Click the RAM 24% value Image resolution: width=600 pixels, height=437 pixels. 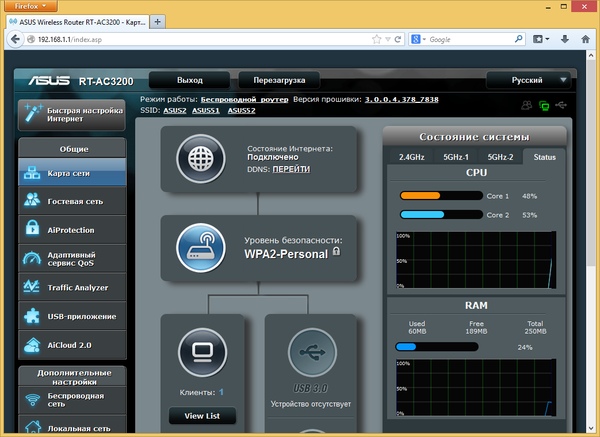[x=525, y=347]
